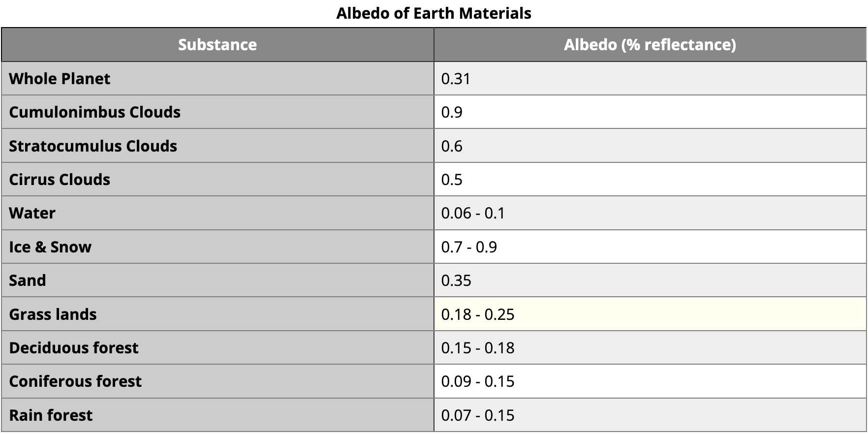Select the Grass lands row label
Viewport: 868px width, 435px height.
[53, 314]
